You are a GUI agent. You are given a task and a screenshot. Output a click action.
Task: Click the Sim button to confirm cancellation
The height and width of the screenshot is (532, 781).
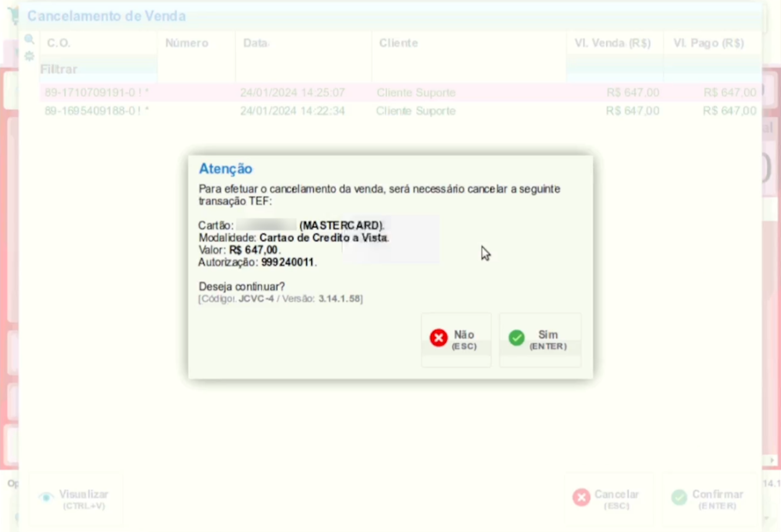tap(540, 339)
